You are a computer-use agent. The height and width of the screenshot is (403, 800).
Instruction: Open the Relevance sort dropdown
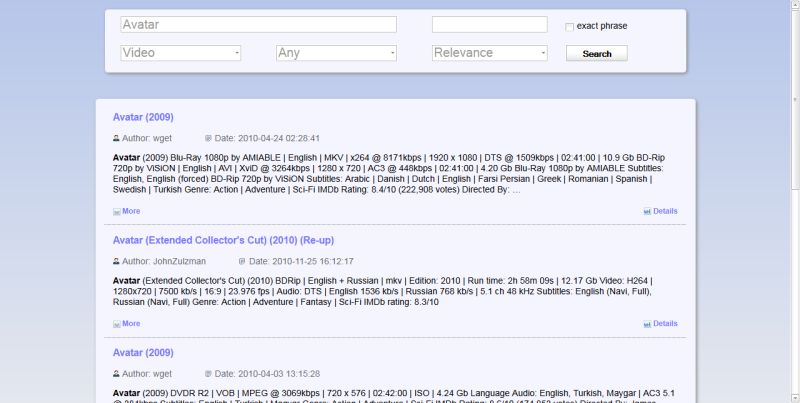click(x=489, y=53)
